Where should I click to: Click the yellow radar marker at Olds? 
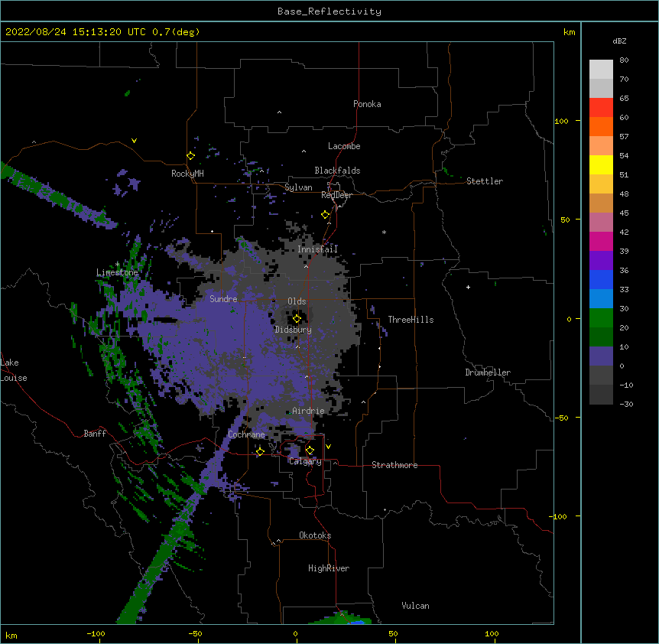click(297, 319)
